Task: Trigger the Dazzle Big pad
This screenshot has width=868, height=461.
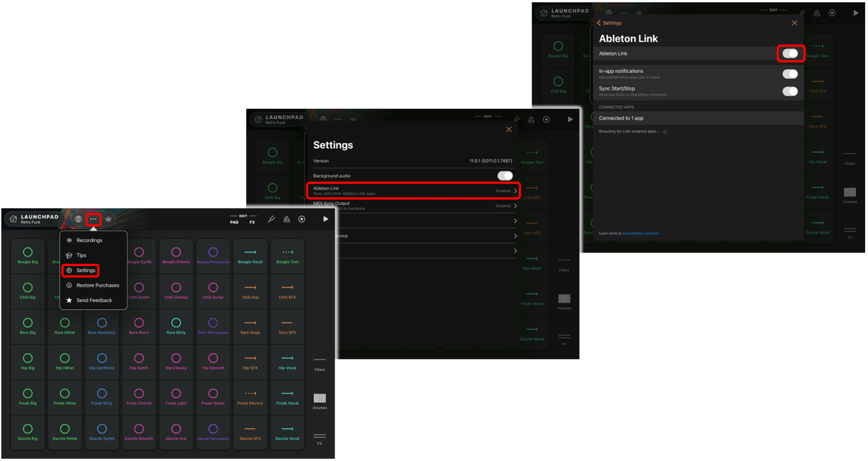Action: pos(28,433)
